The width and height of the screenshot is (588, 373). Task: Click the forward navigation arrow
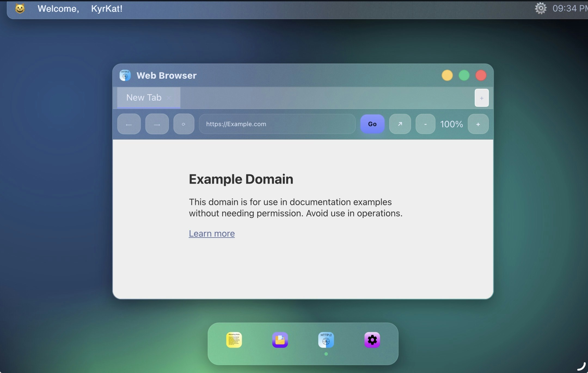coord(157,124)
